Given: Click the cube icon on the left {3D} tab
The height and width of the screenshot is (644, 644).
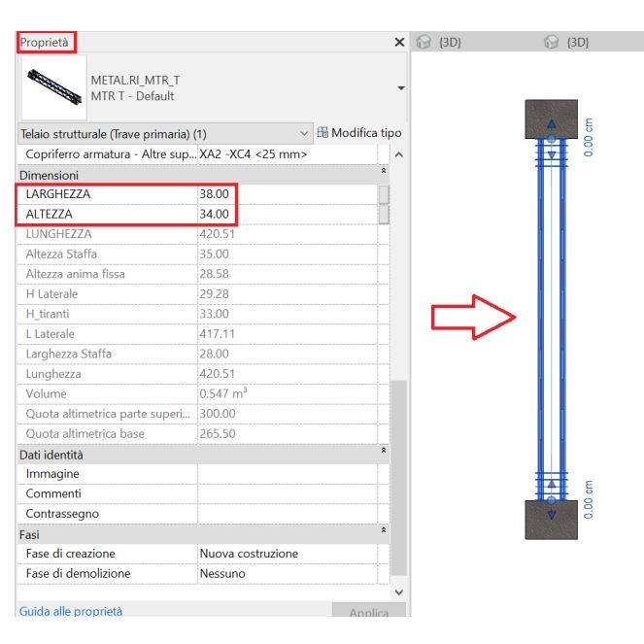Looking at the screenshot, I should click(x=423, y=43).
